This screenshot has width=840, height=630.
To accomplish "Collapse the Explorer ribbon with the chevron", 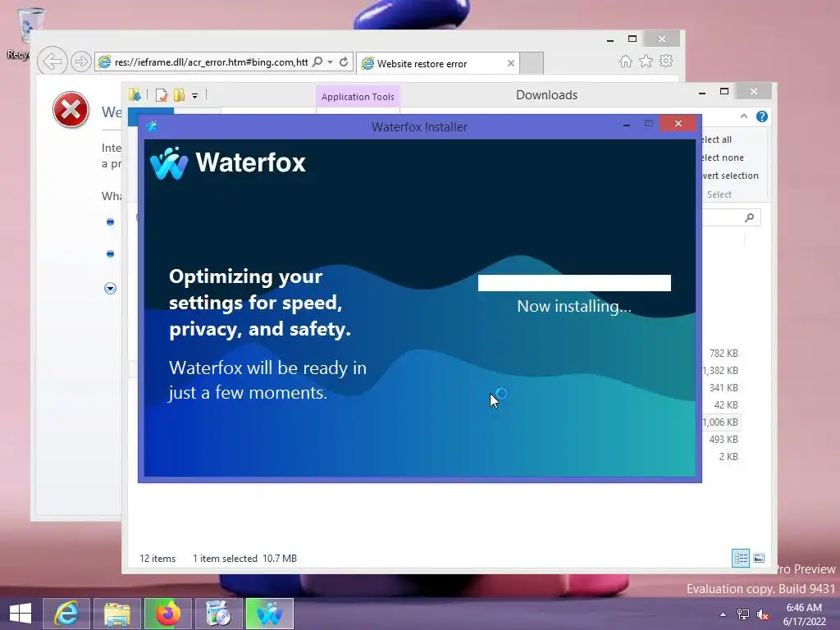I will click(743, 116).
